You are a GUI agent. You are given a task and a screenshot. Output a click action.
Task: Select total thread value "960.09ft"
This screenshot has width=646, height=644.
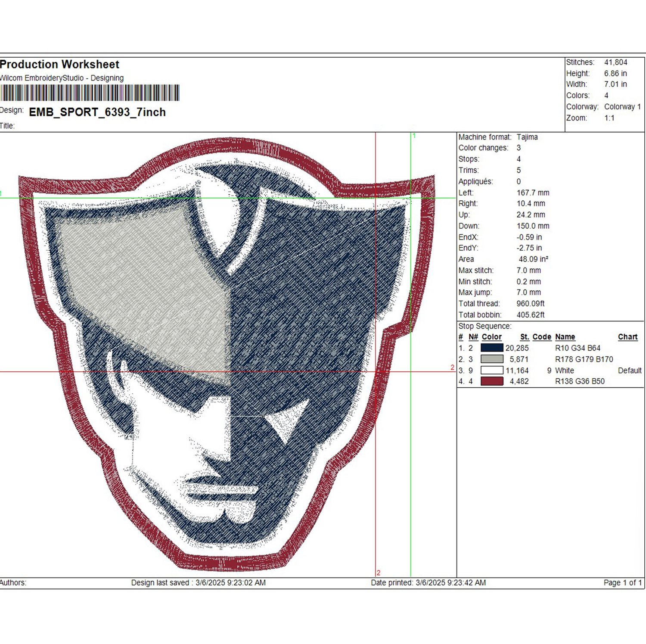pyautogui.click(x=531, y=304)
